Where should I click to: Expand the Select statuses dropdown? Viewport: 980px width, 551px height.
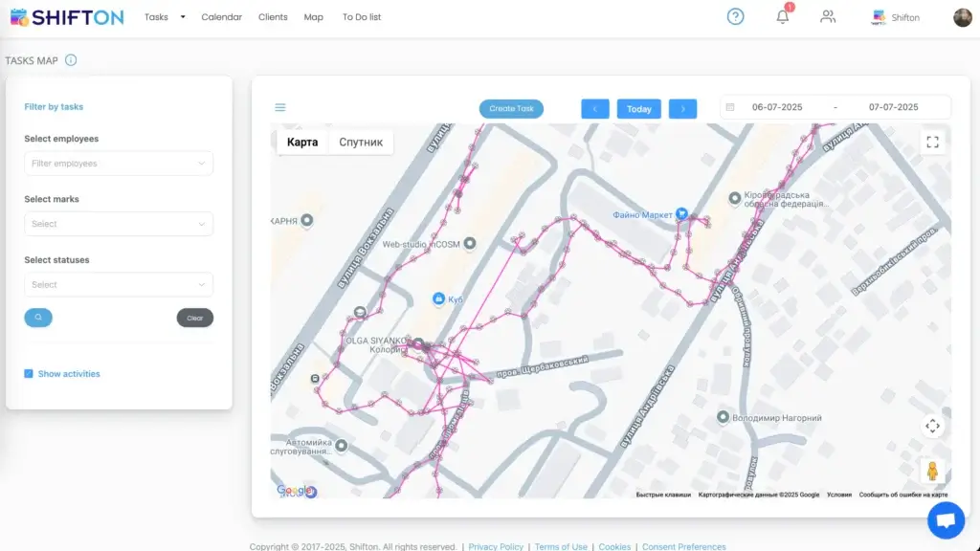119,285
